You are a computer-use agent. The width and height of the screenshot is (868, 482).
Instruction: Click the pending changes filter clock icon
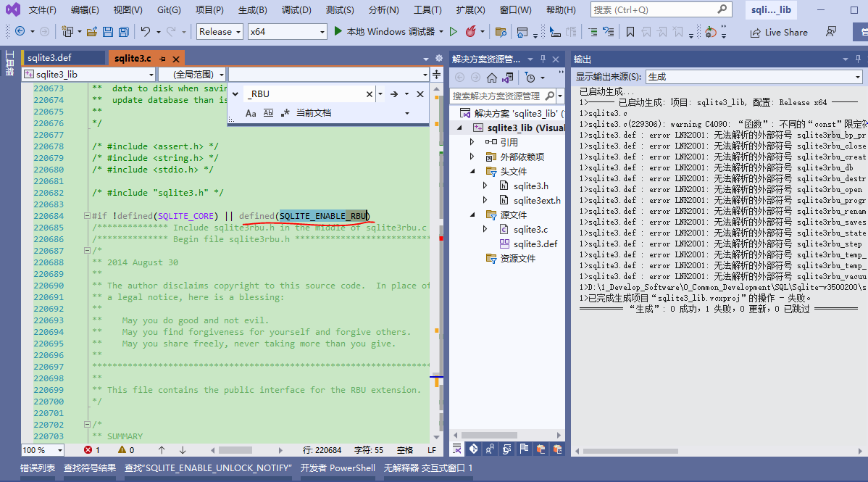[x=530, y=77]
